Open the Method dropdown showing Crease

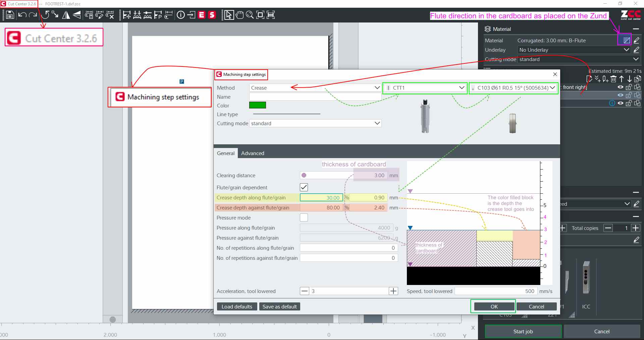click(x=315, y=88)
